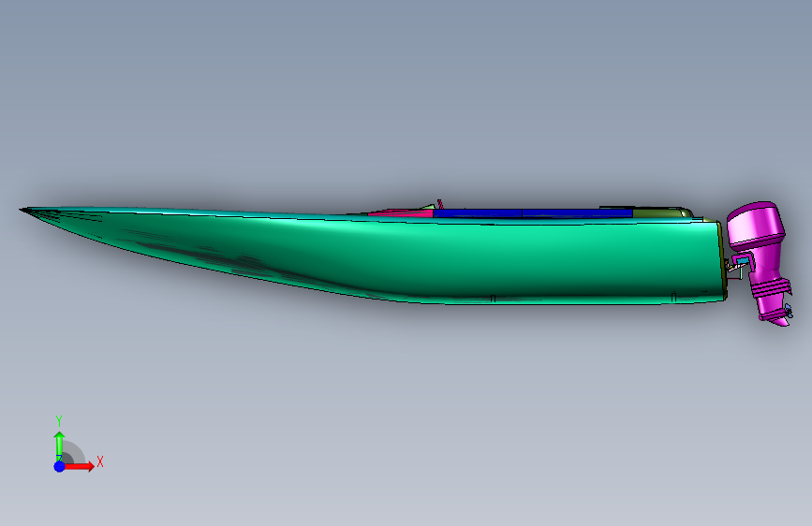The image size is (812, 526).
Task: Click the blue Z axis origin ball
Action: pos(59,466)
